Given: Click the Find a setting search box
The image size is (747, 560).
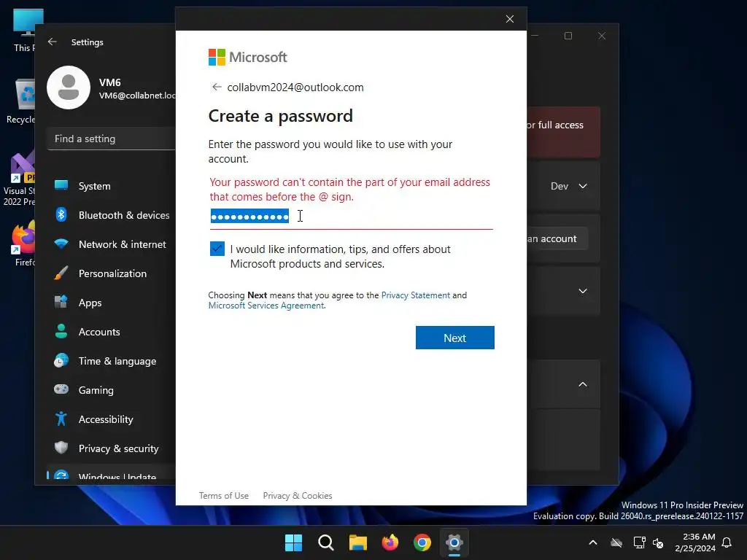Looking at the screenshot, I should coord(112,139).
